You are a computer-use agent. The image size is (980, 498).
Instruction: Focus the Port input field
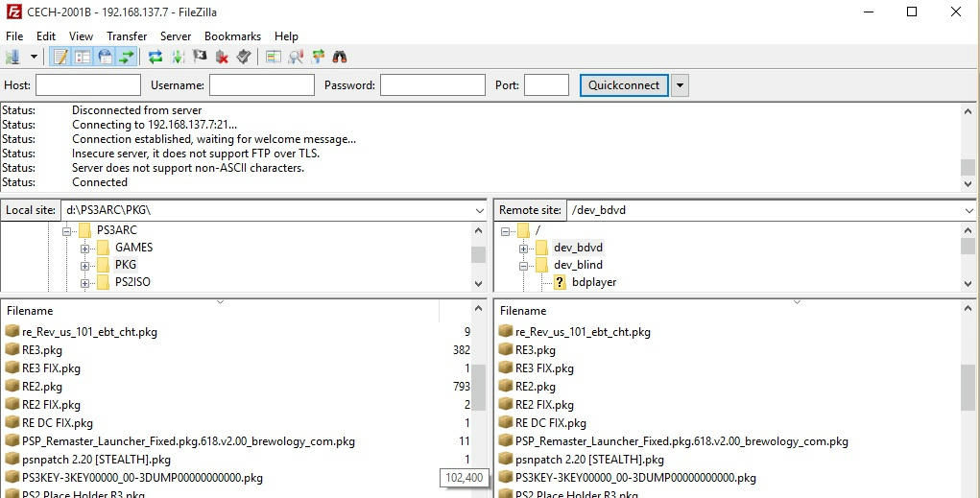pos(546,85)
